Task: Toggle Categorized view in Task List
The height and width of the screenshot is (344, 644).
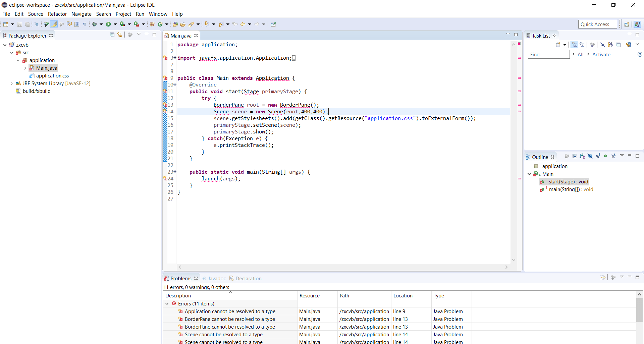Action: click(574, 45)
